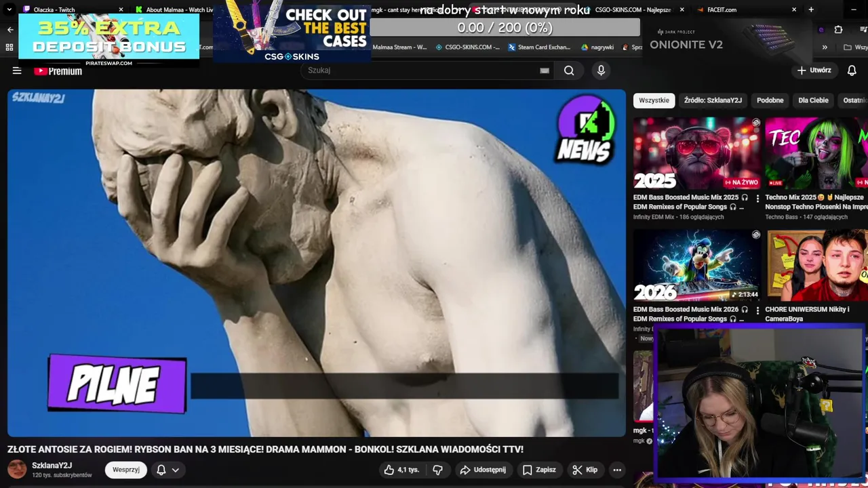This screenshot has width=868, height=488.
Task: Open EDM Bass Boosted Music Mix 2025 thumbnail
Action: coord(697,153)
